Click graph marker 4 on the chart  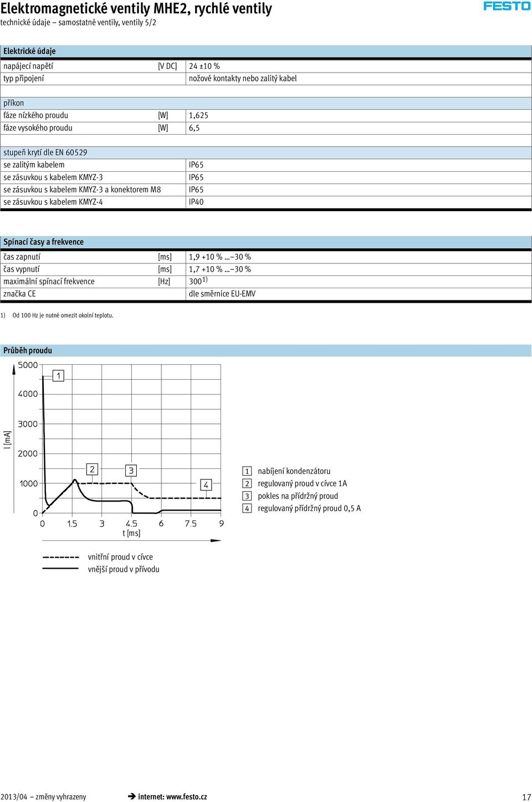click(206, 485)
